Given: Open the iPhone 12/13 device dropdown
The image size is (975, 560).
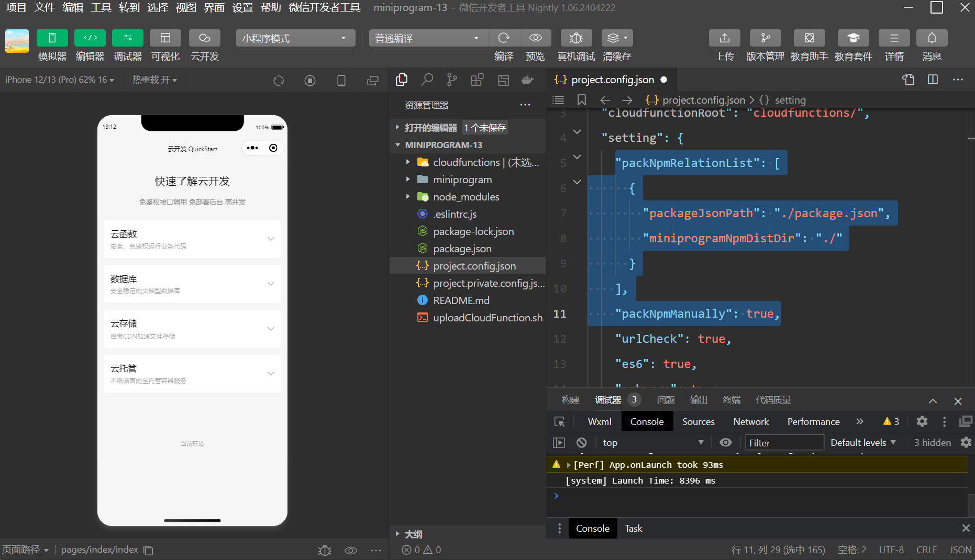Looking at the screenshot, I should 59,80.
